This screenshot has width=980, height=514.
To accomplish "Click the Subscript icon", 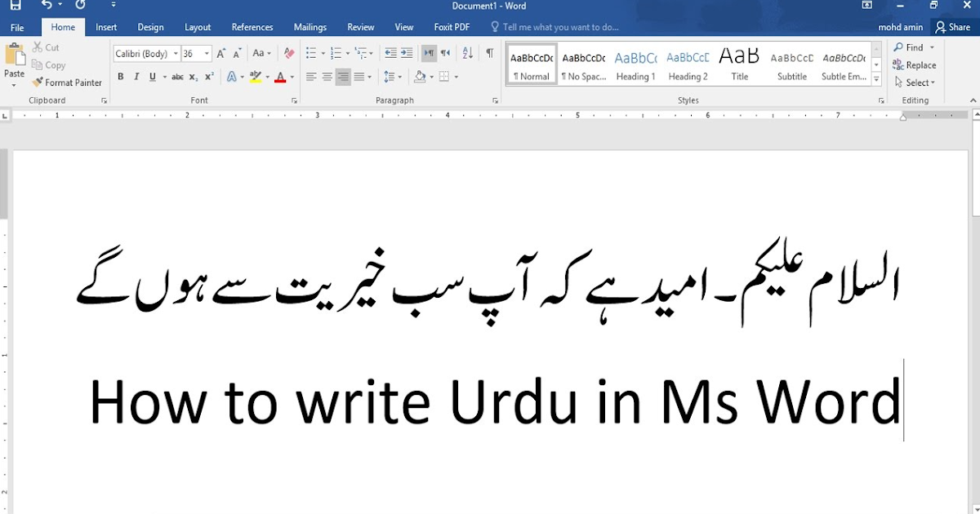I will click(193, 76).
